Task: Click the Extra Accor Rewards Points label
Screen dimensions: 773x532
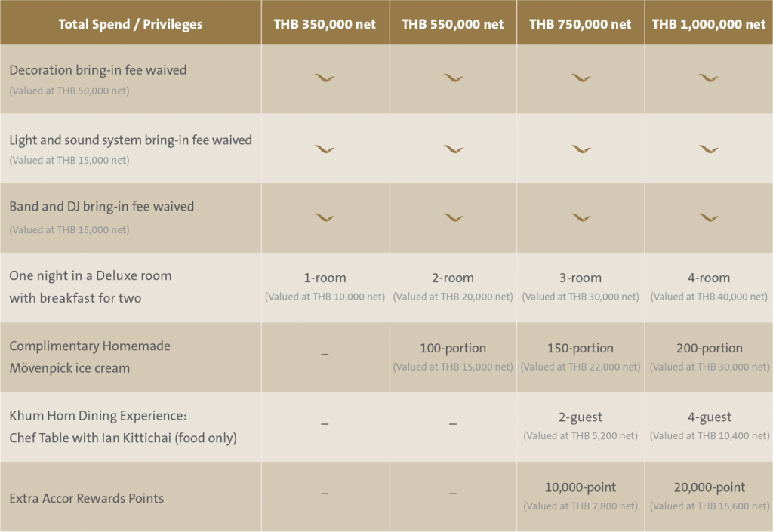Action: pyautogui.click(x=86, y=498)
